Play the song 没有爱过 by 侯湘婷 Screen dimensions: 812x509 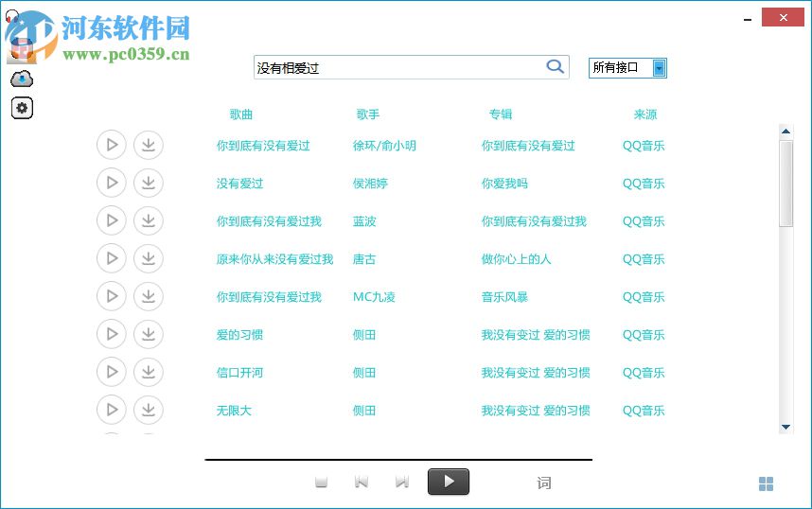click(112, 183)
